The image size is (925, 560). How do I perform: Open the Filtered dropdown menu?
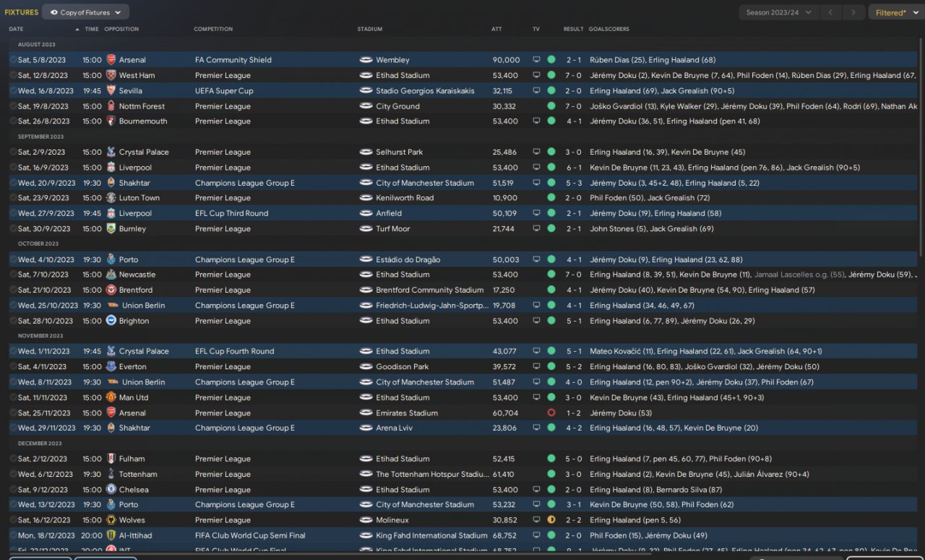(x=895, y=12)
